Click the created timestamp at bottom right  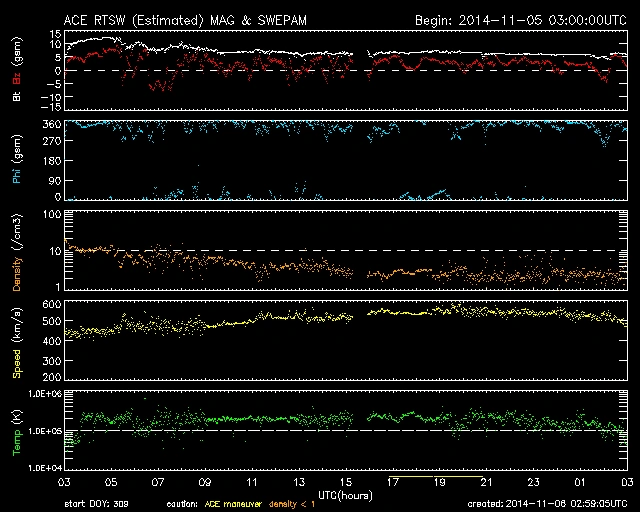pyautogui.click(x=550, y=504)
